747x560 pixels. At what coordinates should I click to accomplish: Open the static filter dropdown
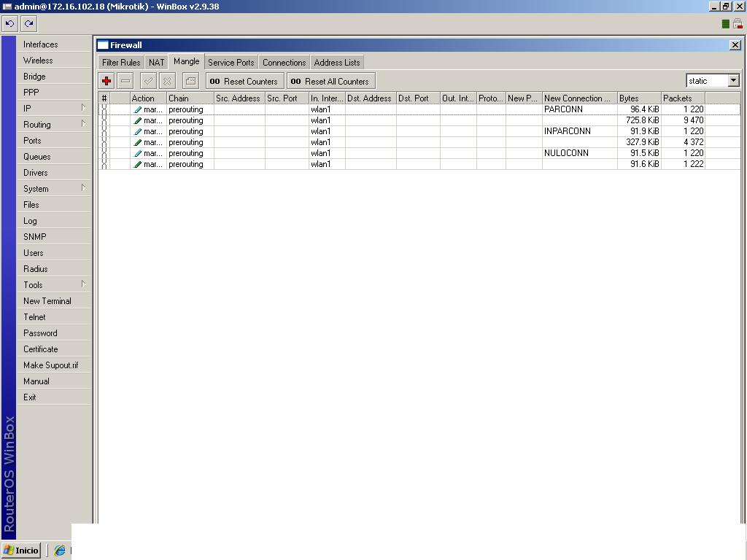734,80
